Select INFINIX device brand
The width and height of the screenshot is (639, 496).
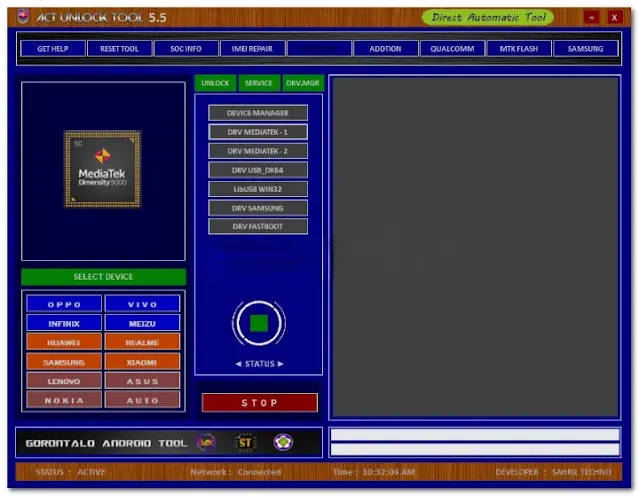[x=64, y=323]
